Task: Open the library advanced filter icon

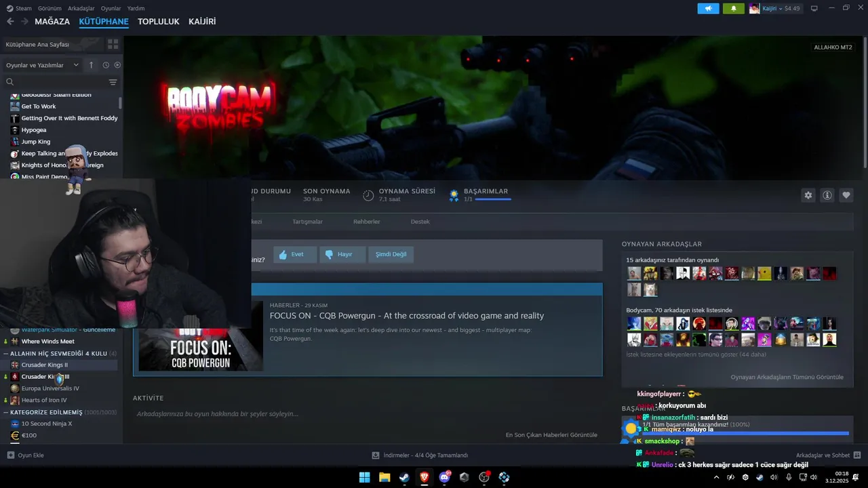Action: point(113,82)
